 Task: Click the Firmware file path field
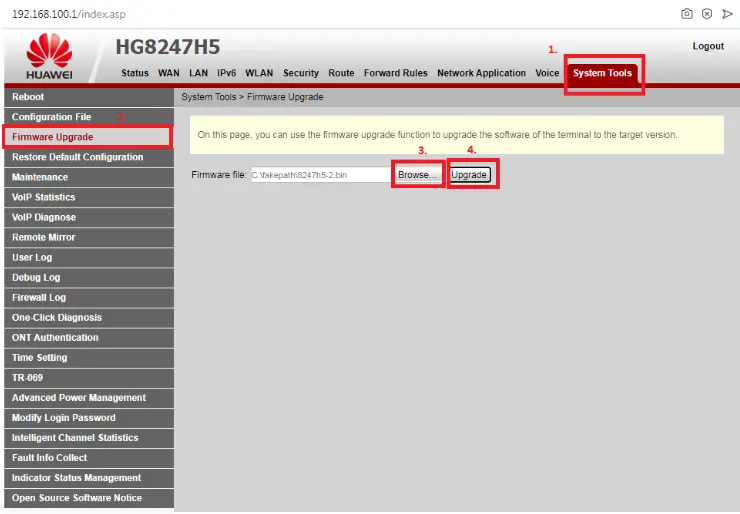coord(321,175)
